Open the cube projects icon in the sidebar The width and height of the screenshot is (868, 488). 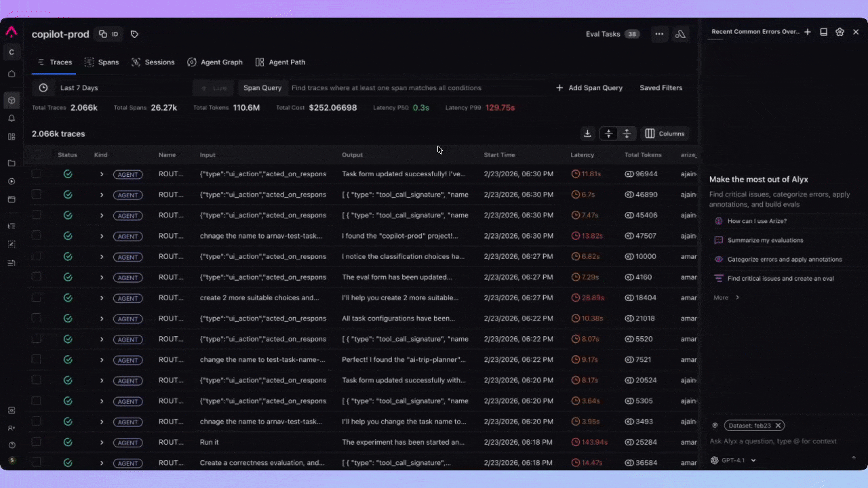pyautogui.click(x=12, y=100)
